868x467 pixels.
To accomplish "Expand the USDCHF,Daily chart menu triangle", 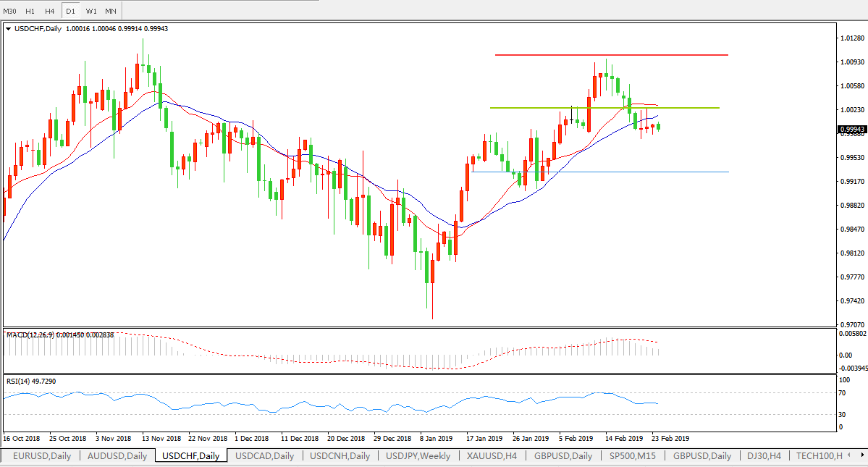I will (9, 29).
